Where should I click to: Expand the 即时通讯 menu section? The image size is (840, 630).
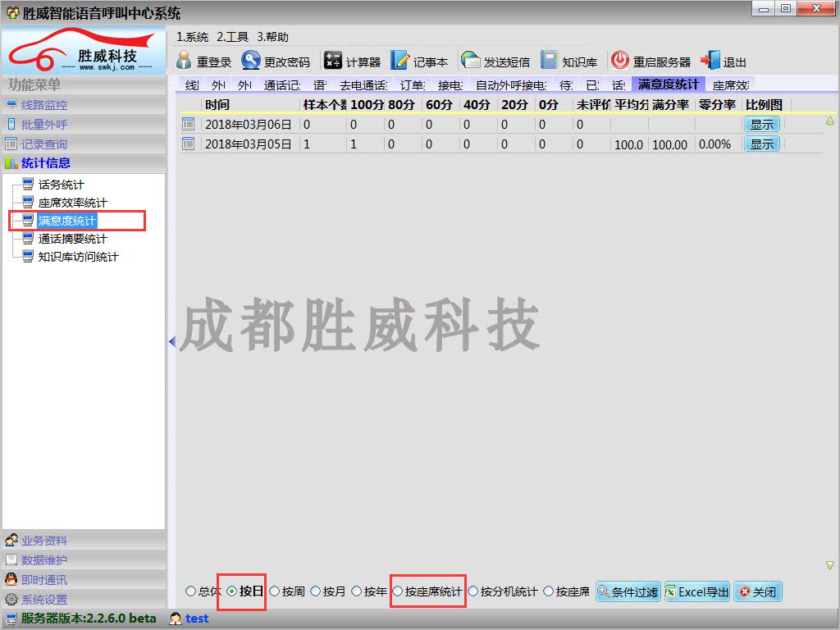[x=84, y=579]
